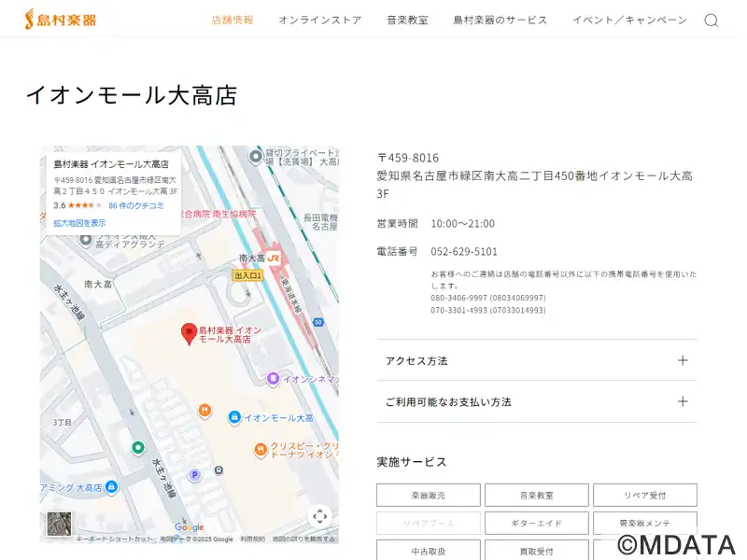Image resolution: width=747 pixels, height=560 pixels.
Task: Click the bus stop icon near the parking marker
Action: 218,470
